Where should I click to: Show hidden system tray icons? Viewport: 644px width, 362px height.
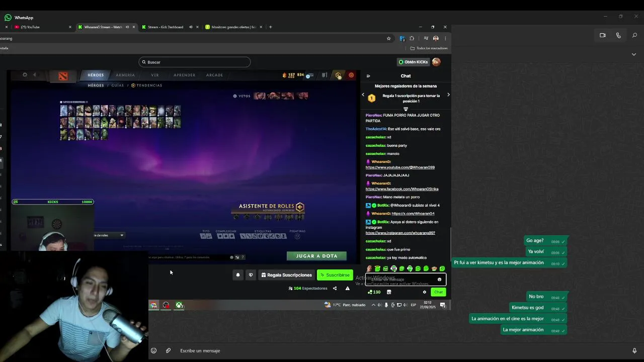point(373,305)
